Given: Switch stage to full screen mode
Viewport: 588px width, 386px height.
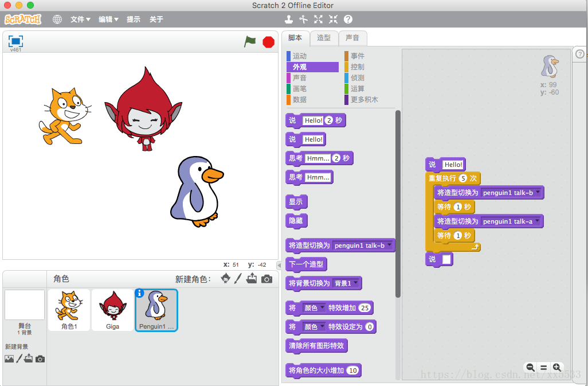Looking at the screenshot, I should pyautogui.click(x=15, y=41).
